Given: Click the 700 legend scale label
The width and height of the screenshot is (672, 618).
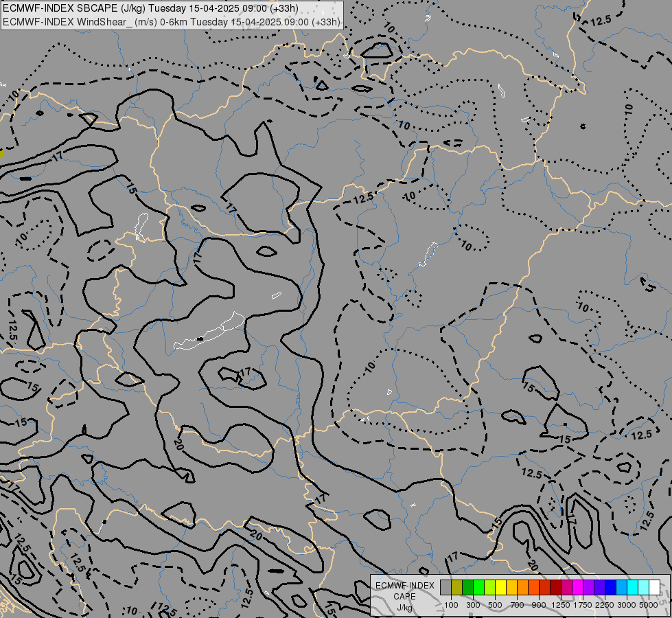Looking at the screenshot, I should [x=518, y=605].
